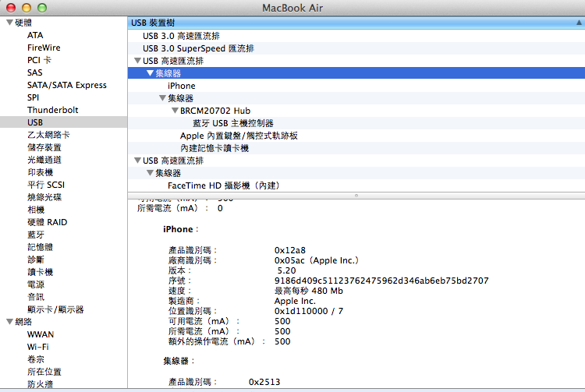Select 防火牆 in the sidebar
This screenshot has height=392, width=585.
tap(40, 384)
